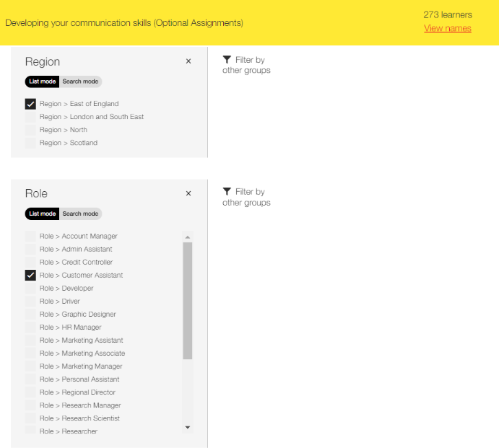Check Role > Marketing Manager checkbox
Screen dimensions: 499x448
tap(30, 366)
